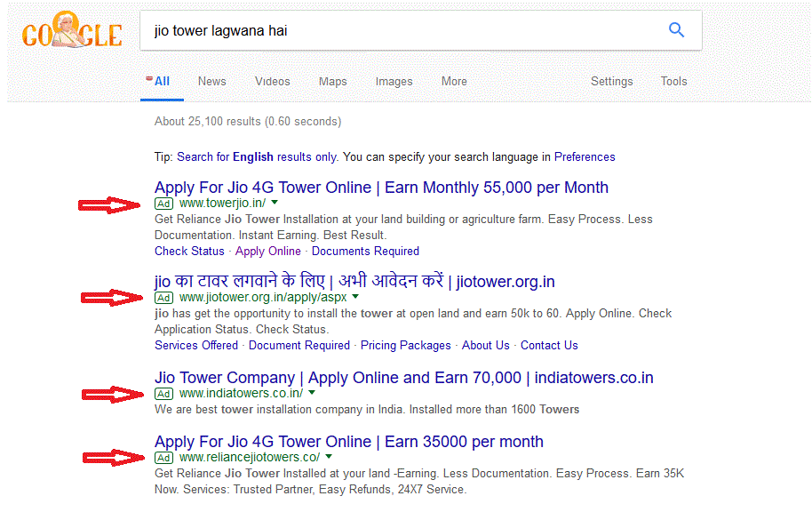The image size is (812, 512).
Task: Expand the dropdown arrow next to www.reliancejiotowers.co
Action: (329, 457)
